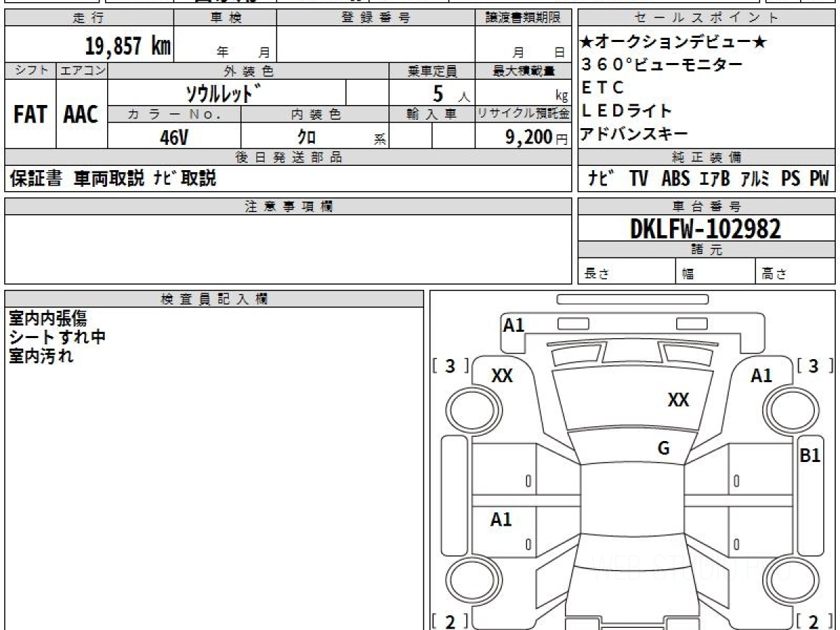Select the アドバンスキー sales point
The image size is (840, 630).
(x=634, y=134)
